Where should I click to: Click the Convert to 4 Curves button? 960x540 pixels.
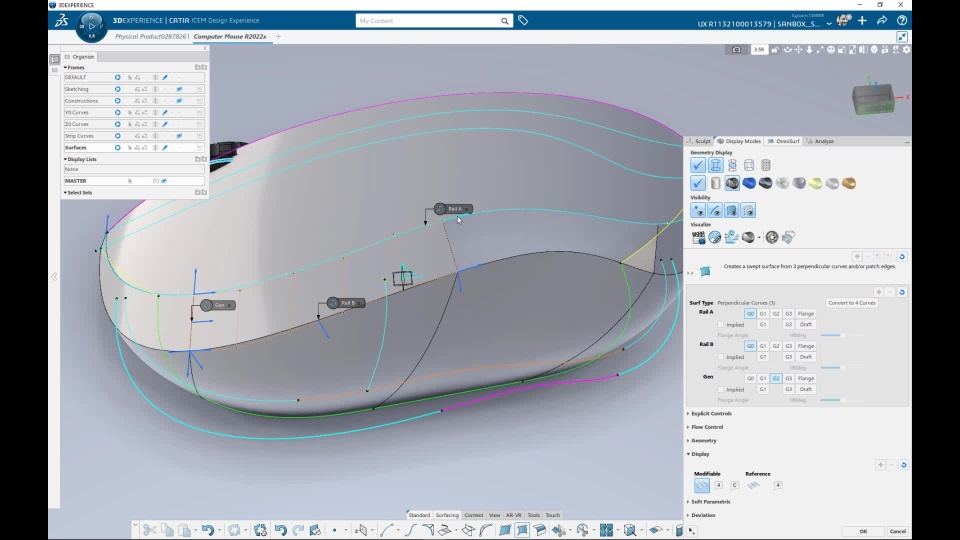(x=852, y=303)
